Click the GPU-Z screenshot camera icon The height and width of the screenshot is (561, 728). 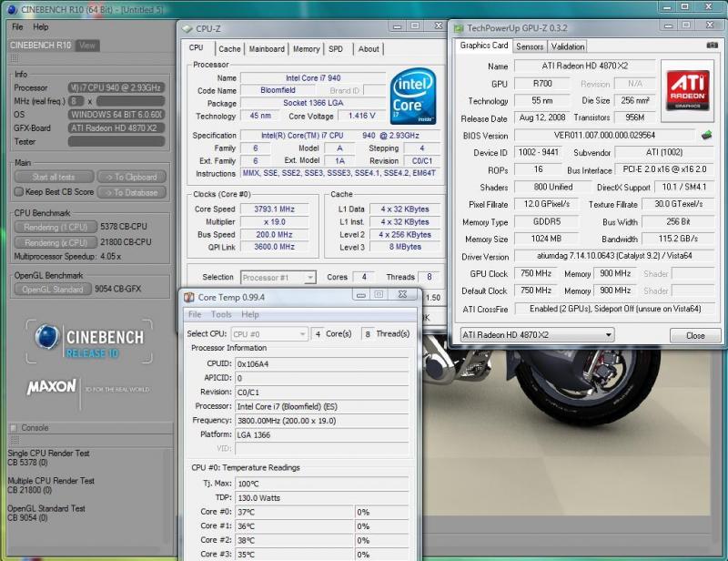point(712,46)
